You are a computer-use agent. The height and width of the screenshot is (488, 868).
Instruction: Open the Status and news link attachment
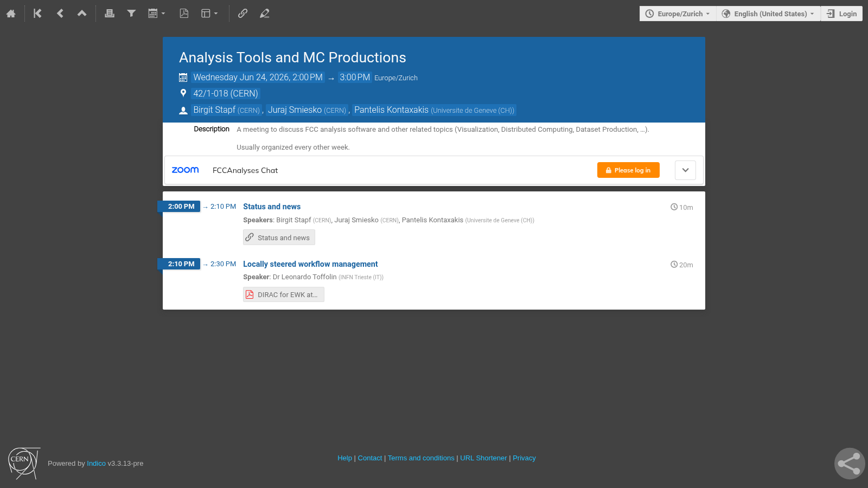tap(279, 237)
